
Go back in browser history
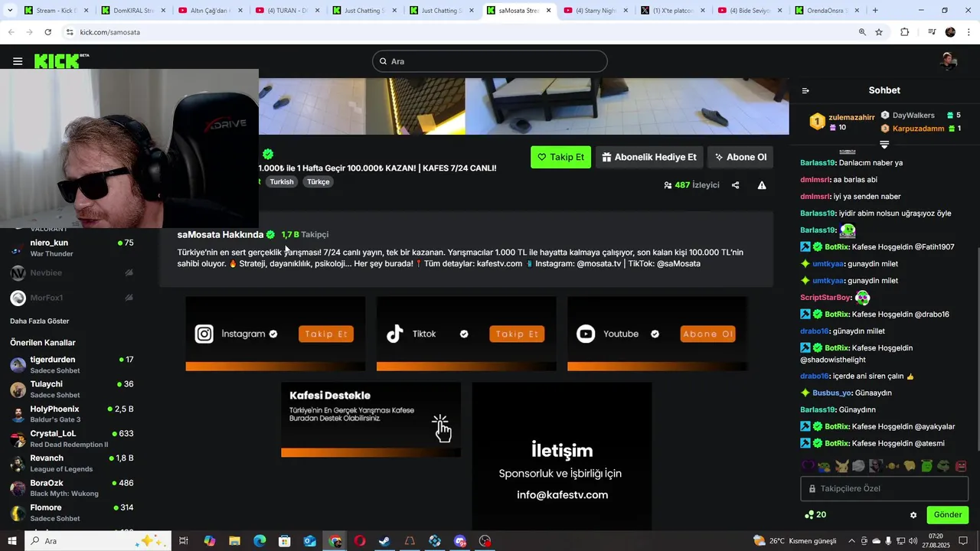click(11, 32)
